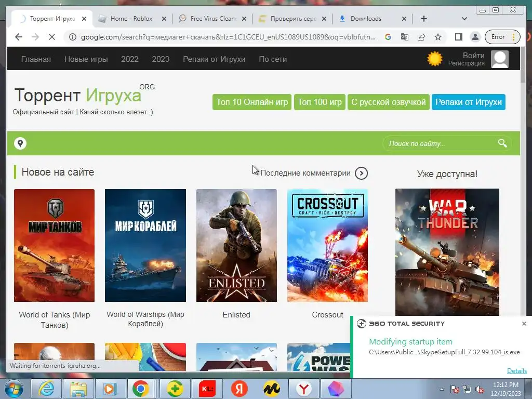Click the Enlisted title link

236,315
